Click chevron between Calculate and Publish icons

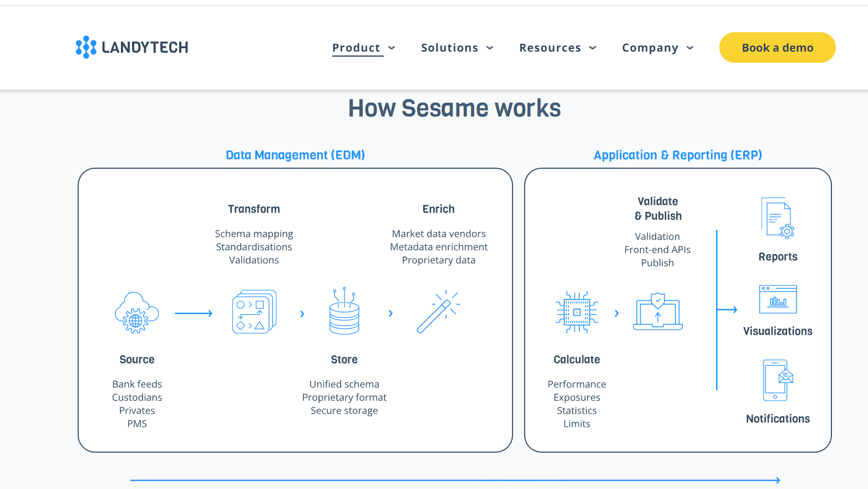point(617,314)
